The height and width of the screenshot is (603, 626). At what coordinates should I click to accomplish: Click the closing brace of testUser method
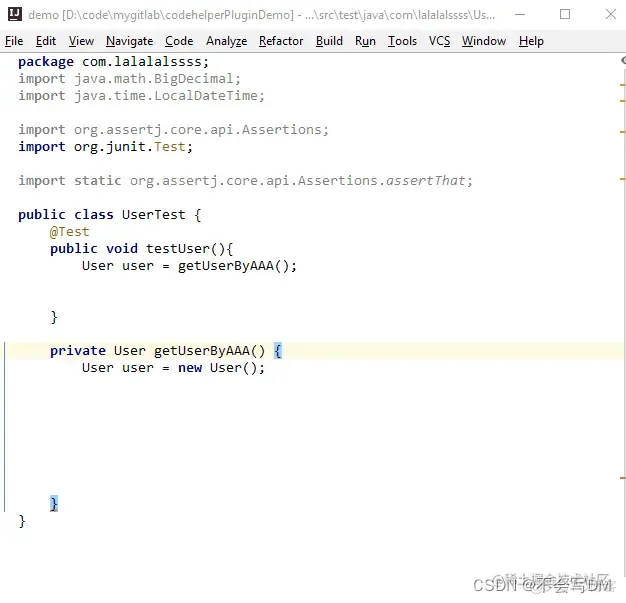(x=54, y=317)
